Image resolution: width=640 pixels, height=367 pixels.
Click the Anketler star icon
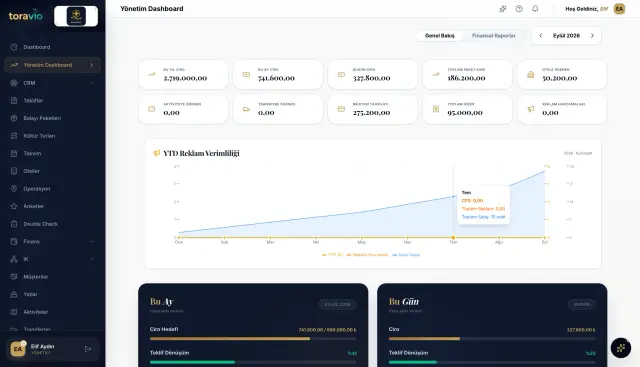[x=14, y=206]
